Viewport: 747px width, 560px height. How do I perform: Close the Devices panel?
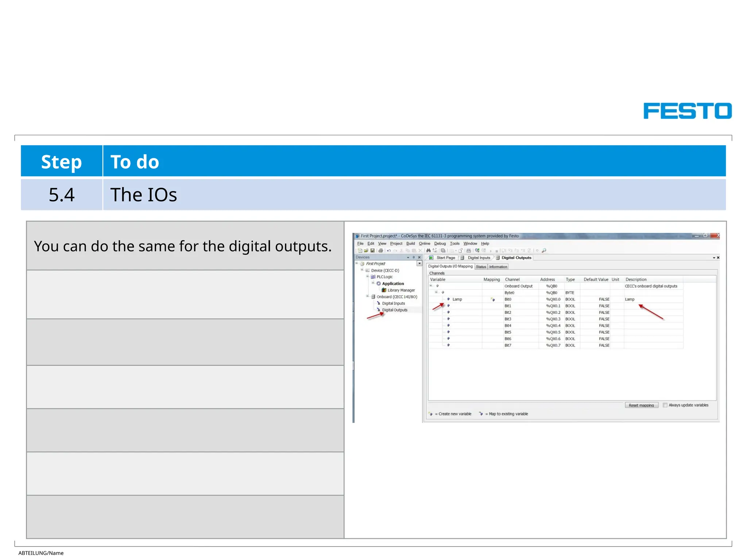pos(419,257)
